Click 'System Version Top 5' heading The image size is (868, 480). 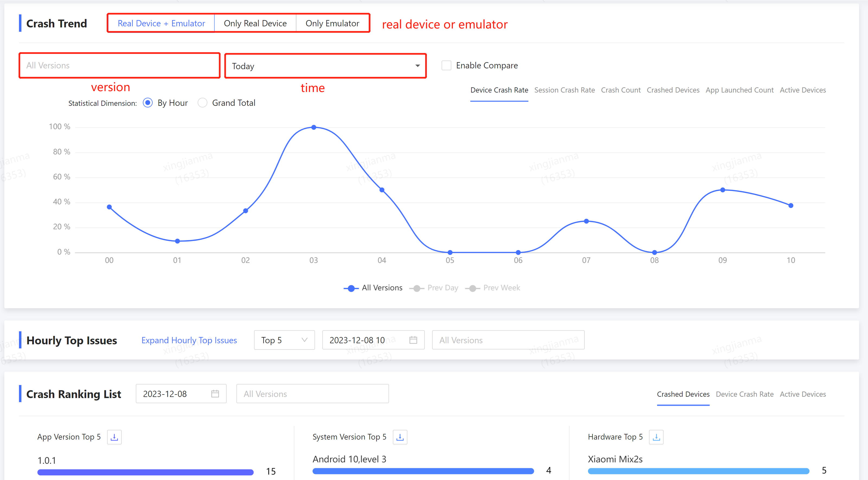coord(349,437)
